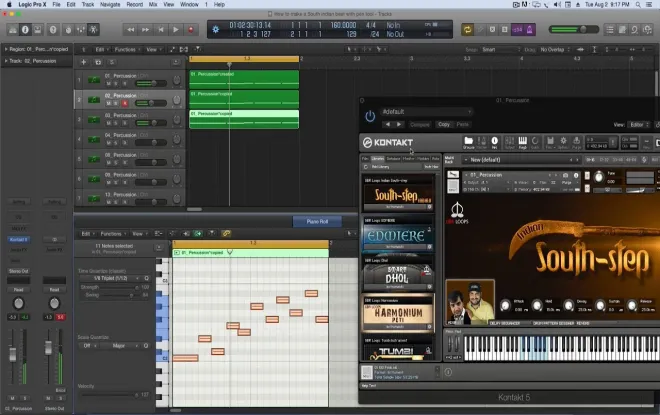660x415 pixels.
Task: Click the red Record button in transport
Action: tap(191, 29)
